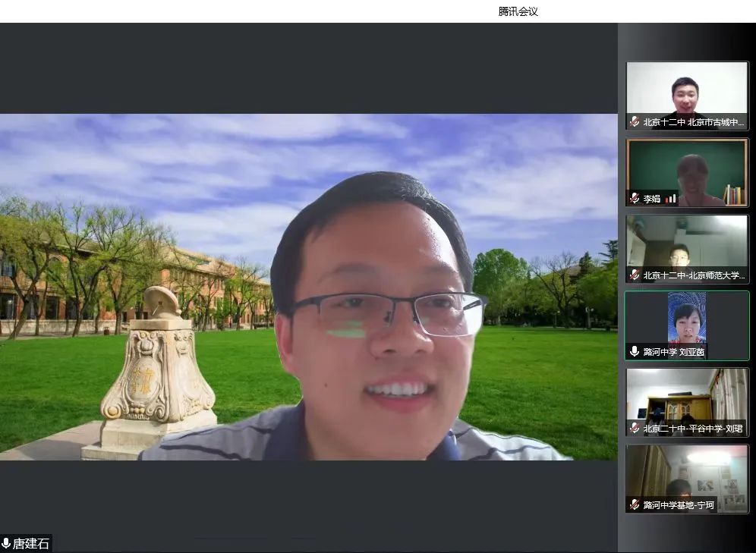
Task: Open the 路河中学基地-宁珂 video thumbnail
Action: click(686, 472)
